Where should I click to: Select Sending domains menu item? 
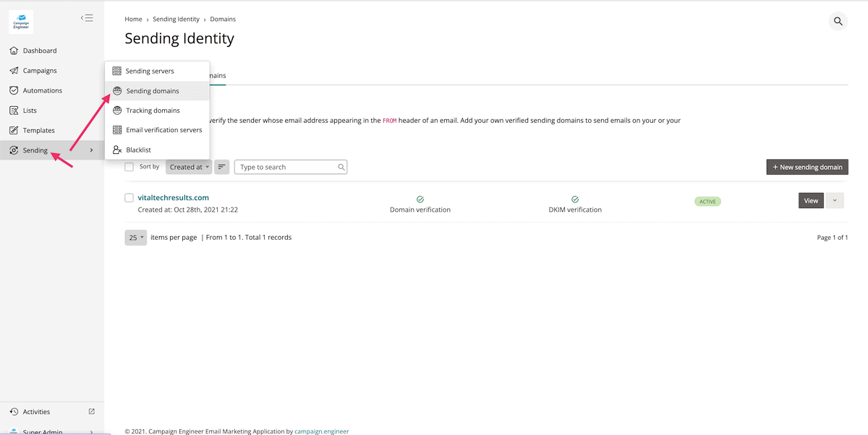[x=158, y=91]
